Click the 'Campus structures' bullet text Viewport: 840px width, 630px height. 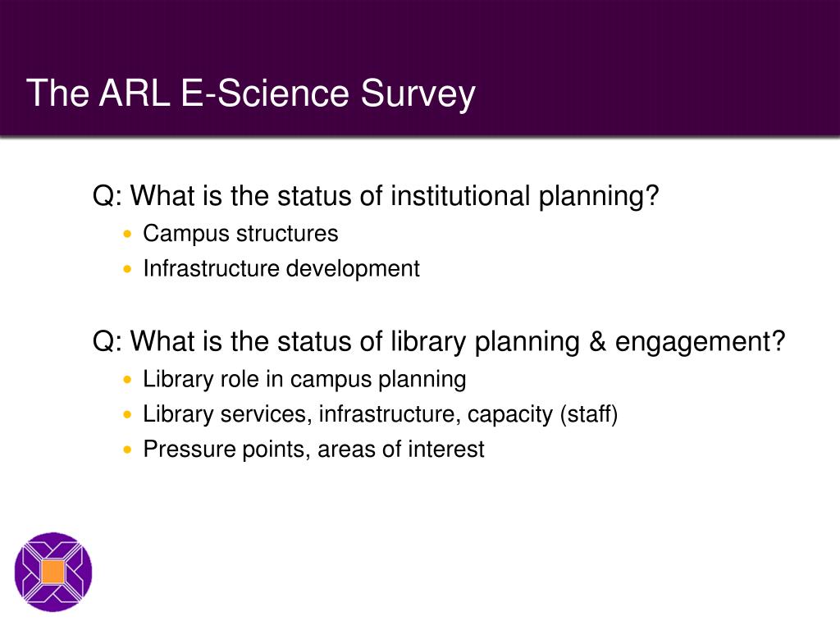(x=240, y=234)
